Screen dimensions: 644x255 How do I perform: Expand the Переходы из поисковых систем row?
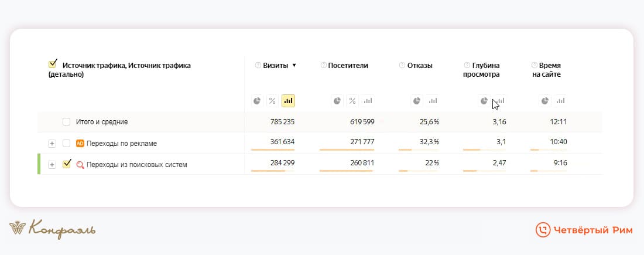pyautogui.click(x=52, y=165)
